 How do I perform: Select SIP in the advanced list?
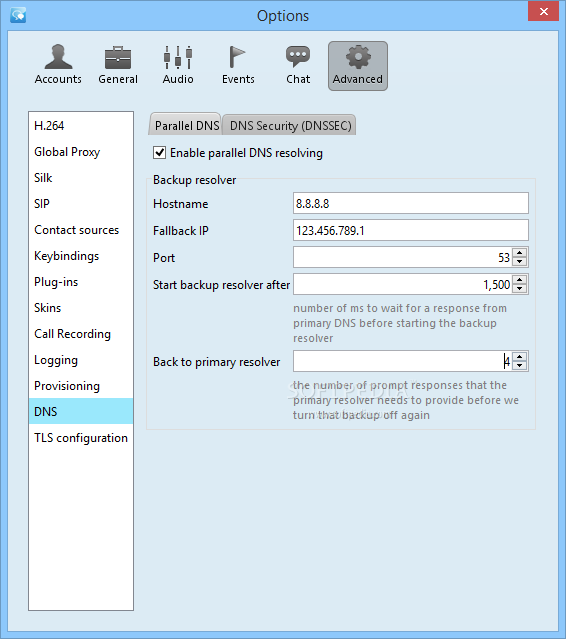(81, 203)
